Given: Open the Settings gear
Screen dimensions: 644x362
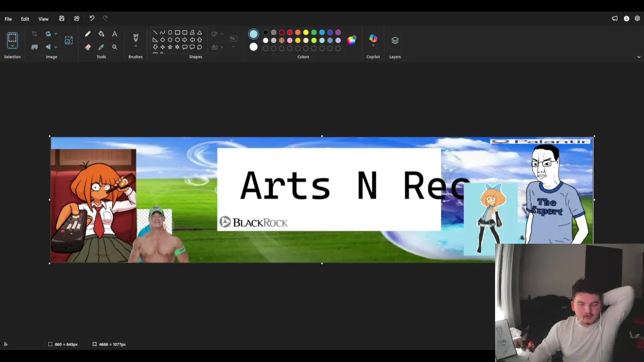Looking at the screenshot, I should point(637,19).
